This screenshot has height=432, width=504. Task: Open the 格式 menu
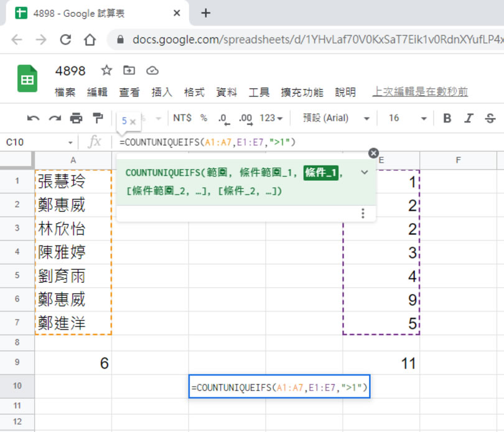coord(194,92)
